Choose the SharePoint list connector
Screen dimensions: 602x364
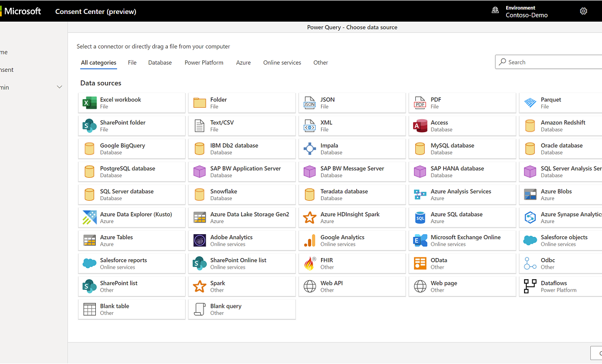pyautogui.click(x=132, y=286)
